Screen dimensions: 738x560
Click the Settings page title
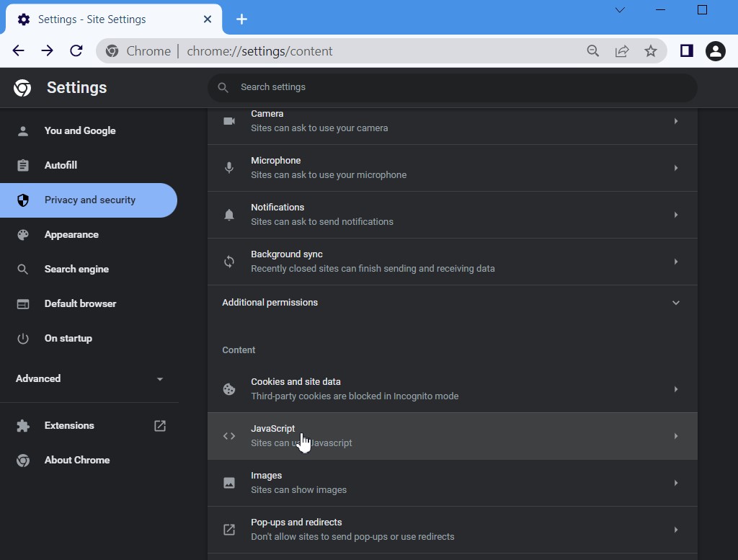pos(76,87)
